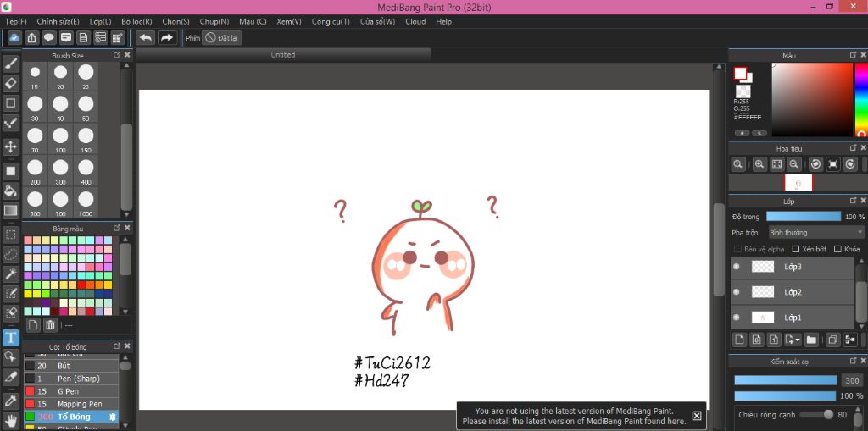
Task: Select the Dot pen tool
Action: pyautogui.click(x=11, y=122)
